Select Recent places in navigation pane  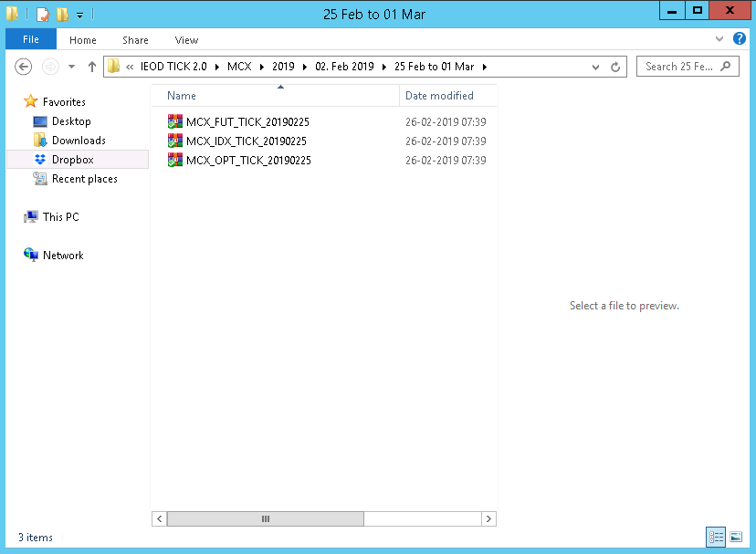tap(85, 179)
